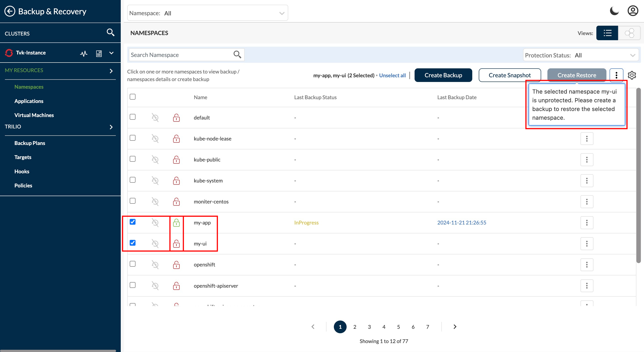
Task: Open table settings gear icon
Action: 632,75
